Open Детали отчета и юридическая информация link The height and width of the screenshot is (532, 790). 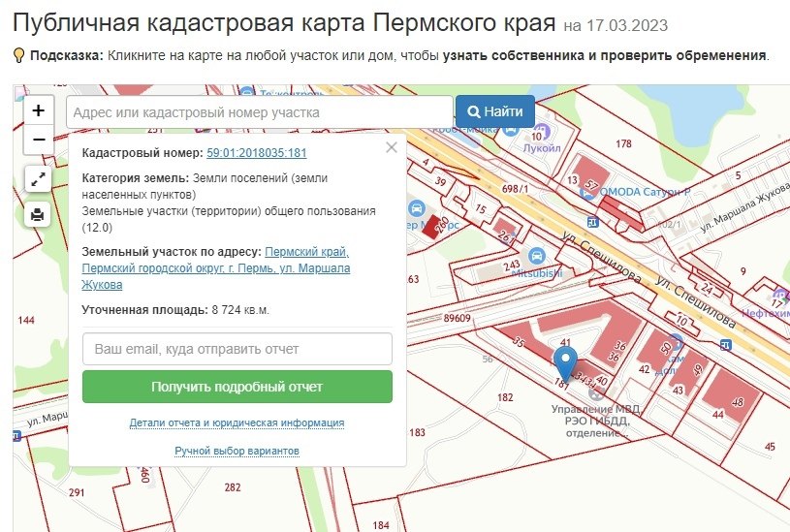click(x=237, y=422)
